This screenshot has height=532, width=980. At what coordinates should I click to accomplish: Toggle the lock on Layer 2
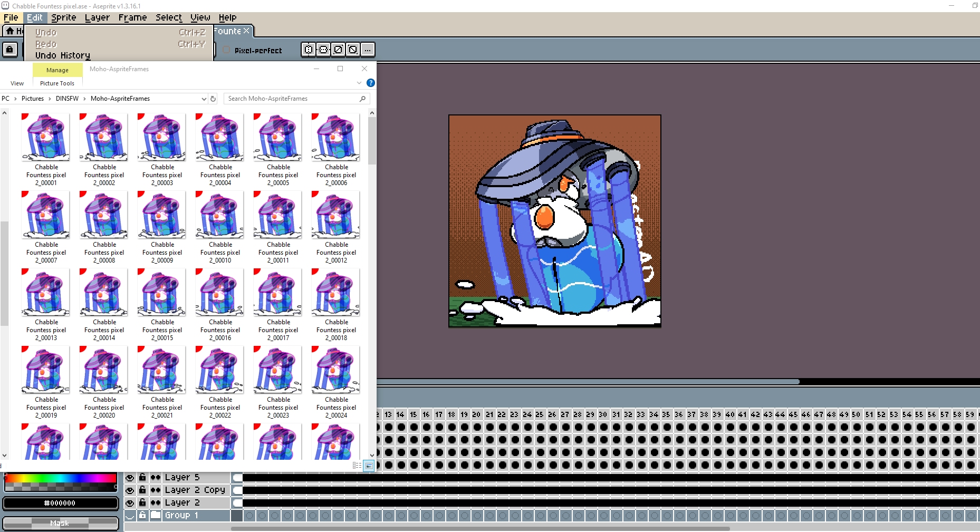142,502
